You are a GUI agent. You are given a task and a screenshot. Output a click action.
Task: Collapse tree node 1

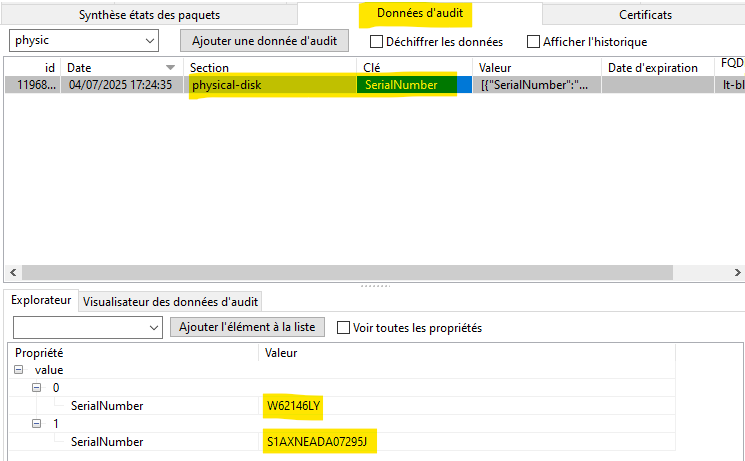[x=37, y=424]
